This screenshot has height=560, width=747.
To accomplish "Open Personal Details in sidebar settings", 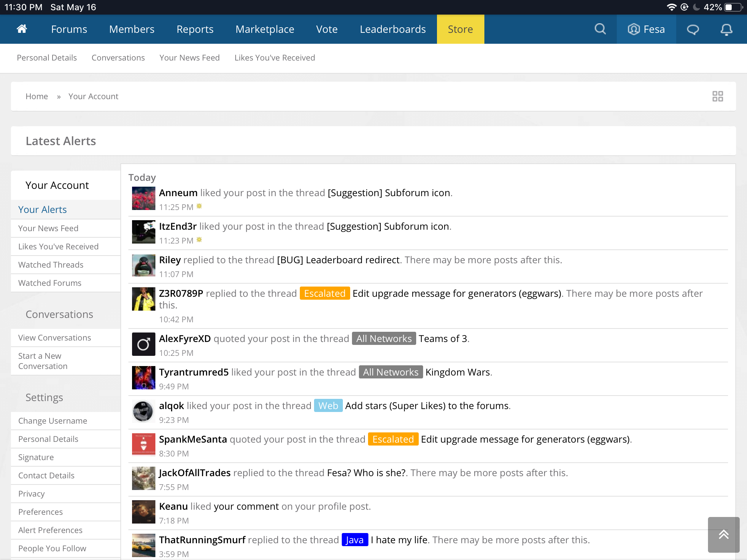I will pos(66,439).
